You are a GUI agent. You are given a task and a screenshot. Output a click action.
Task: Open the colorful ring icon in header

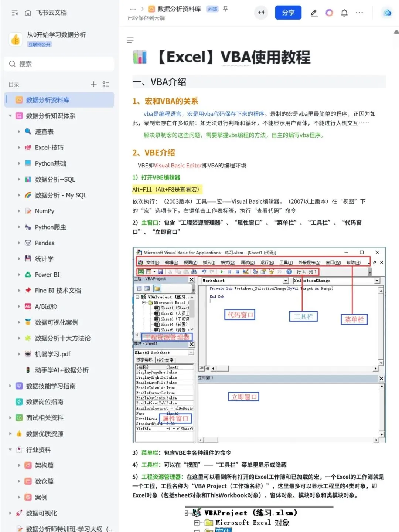pyautogui.click(x=329, y=13)
